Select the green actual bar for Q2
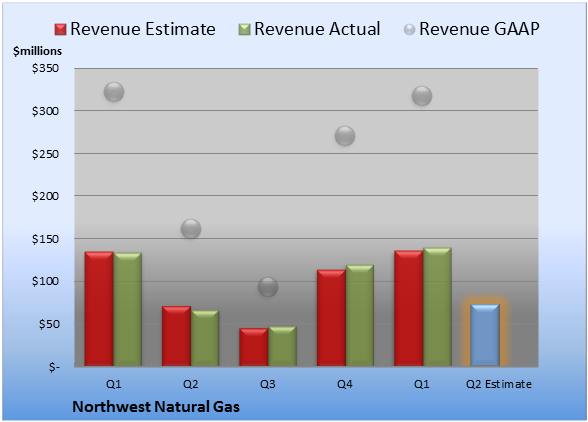Screen dimensions: 588x422 click(205, 338)
